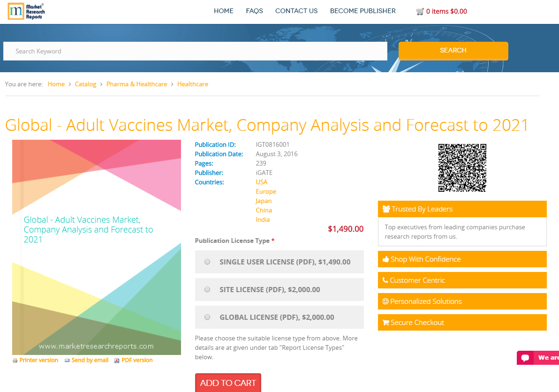559x392 pixels.
Task: Click the printer icon beside Printer version
Action: pyautogui.click(x=15, y=361)
